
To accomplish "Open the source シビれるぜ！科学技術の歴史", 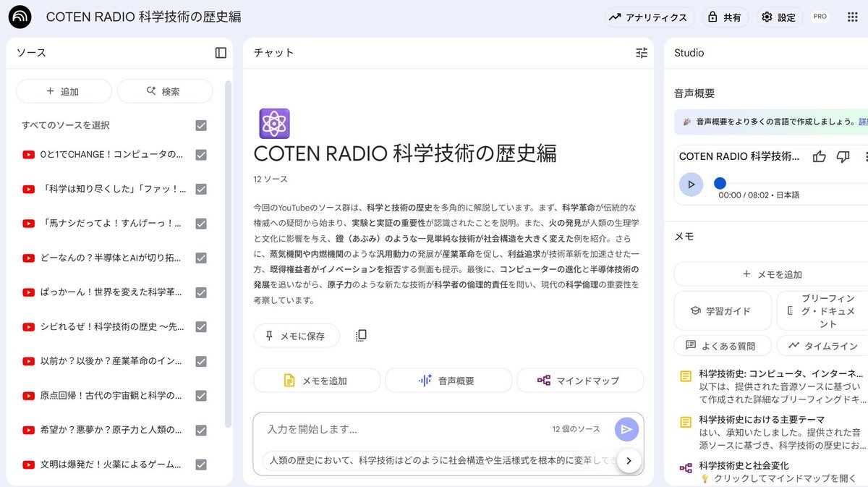I will (x=111, y=326).
